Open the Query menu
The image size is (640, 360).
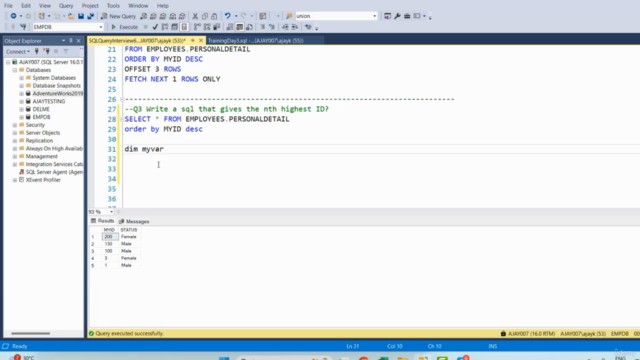coord(66,6)
